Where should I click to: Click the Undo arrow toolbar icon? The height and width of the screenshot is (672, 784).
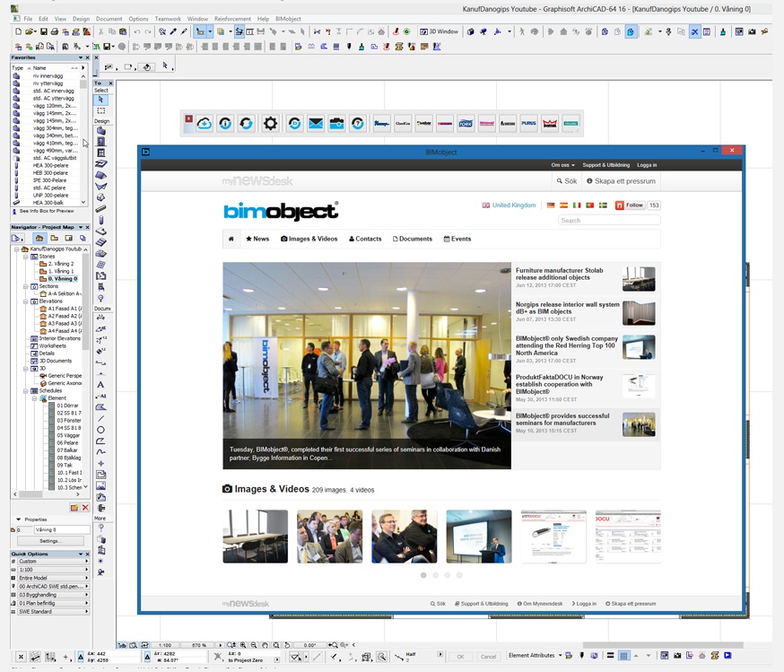tap(137, 31)
